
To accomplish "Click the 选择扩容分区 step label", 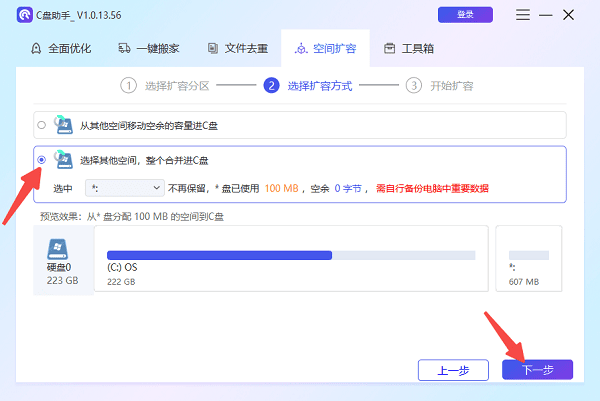I will 177,86.
